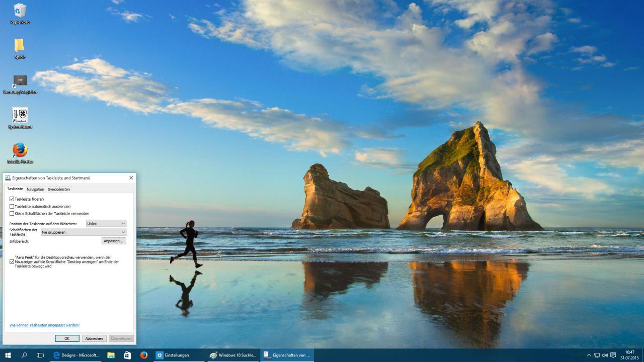Close the Eigenschaften von Taskleiste dialog
This screenshot has height=362, width=644.
click(131, 177)
